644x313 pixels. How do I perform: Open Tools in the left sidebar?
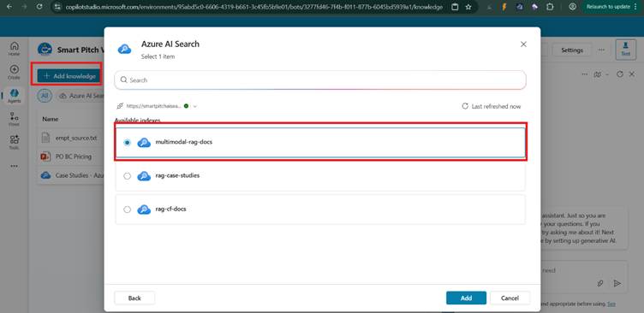tap(14, 142)
